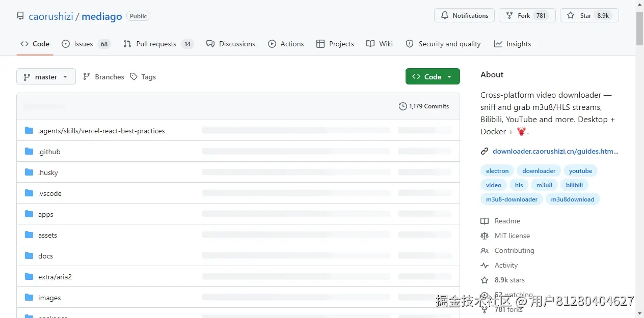
Task: Open the .agents/skills/vercel-react-best-practices folder
Action: click(x=101, y=131)
